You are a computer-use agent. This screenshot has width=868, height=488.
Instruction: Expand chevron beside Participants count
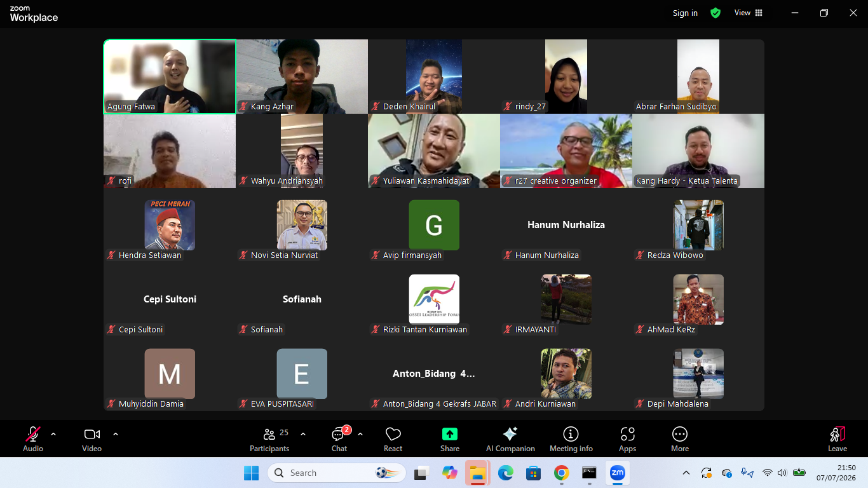[303, 434]
